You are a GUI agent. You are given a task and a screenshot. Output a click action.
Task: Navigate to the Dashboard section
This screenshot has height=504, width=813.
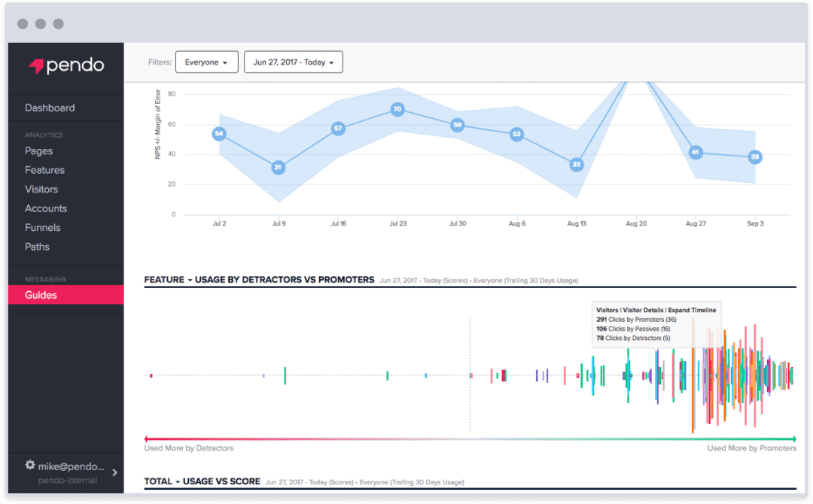(50, 108)
